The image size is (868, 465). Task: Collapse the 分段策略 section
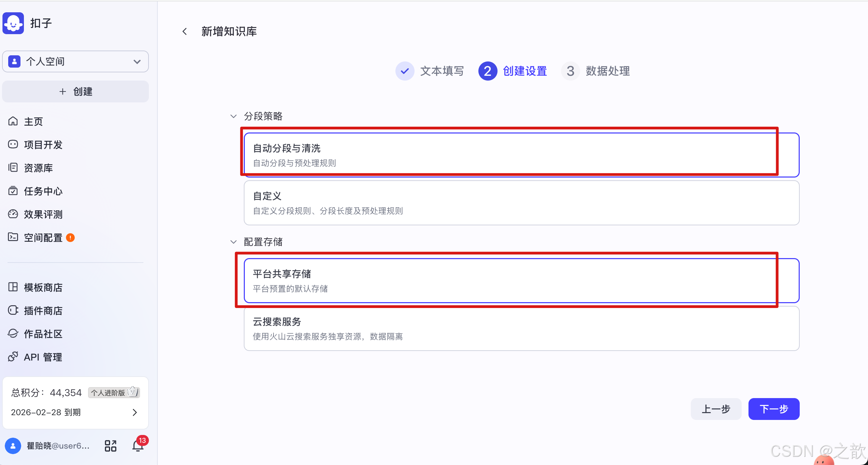[x=233, y=116]
